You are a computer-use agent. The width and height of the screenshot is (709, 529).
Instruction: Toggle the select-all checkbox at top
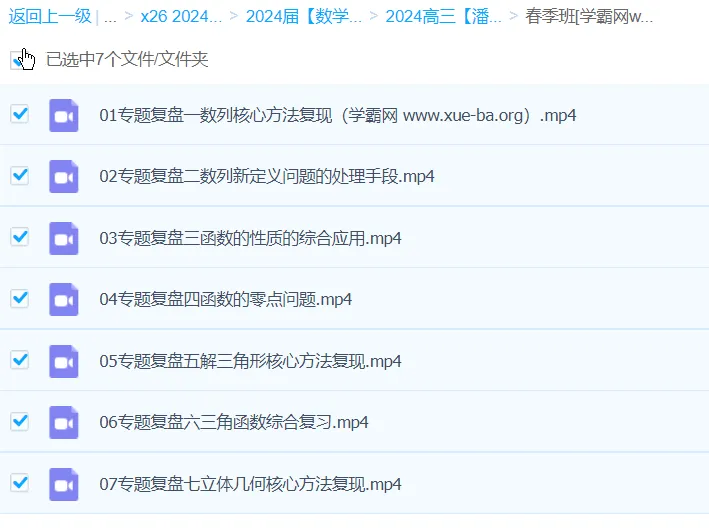[x=19, y=60]
